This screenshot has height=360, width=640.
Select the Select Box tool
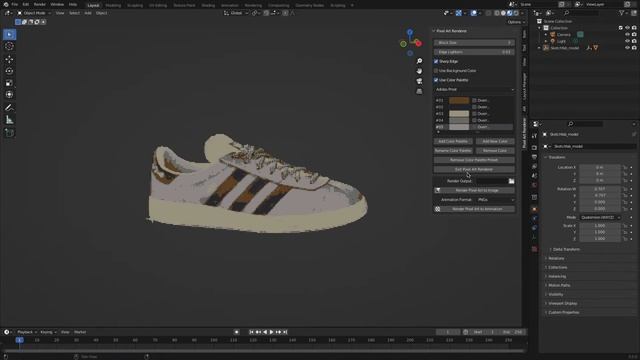coord(9,35)
